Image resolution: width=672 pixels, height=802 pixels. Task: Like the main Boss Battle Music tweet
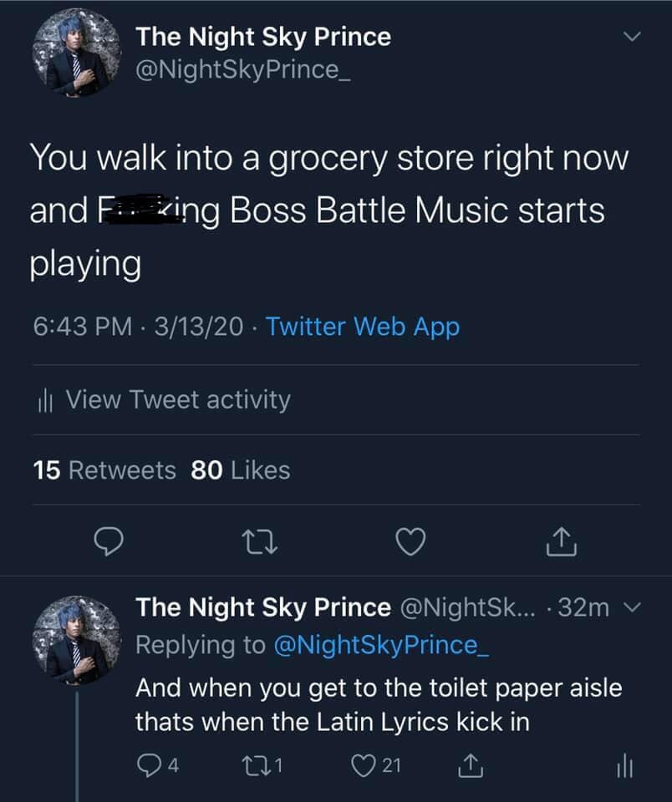click(x=409, y=543)
